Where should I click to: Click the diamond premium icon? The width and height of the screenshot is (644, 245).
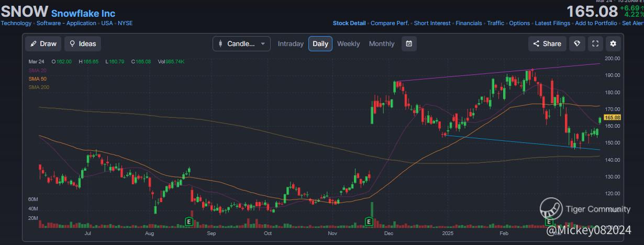point(578,43)
